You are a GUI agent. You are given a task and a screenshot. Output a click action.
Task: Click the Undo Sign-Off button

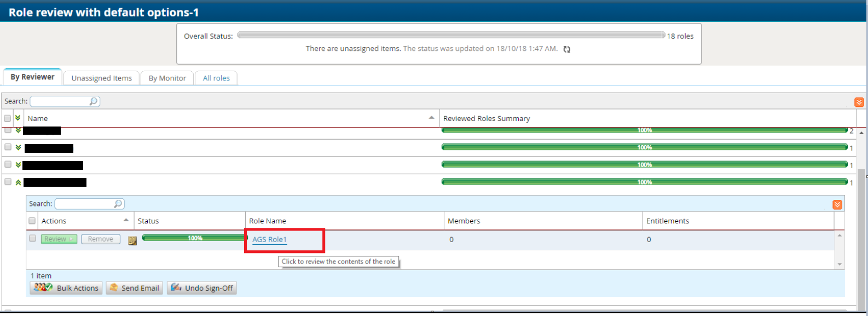202,288
